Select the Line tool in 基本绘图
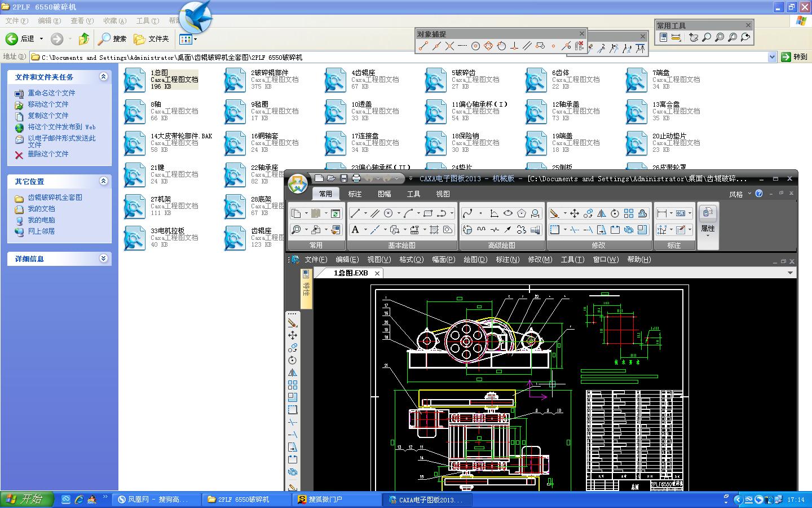This screenshot has height=508, width=812. [x=355, y=213]
